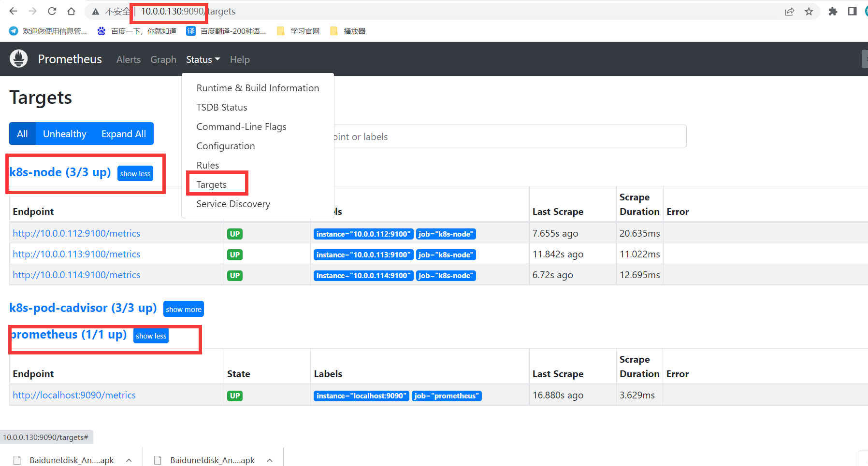Open the extensions puzzle icon
This screenshot has width=868, height=466.
click(x=833, y=12)
